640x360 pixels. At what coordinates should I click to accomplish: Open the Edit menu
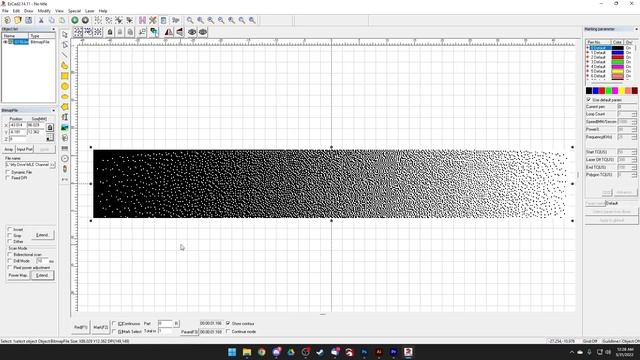16,11
